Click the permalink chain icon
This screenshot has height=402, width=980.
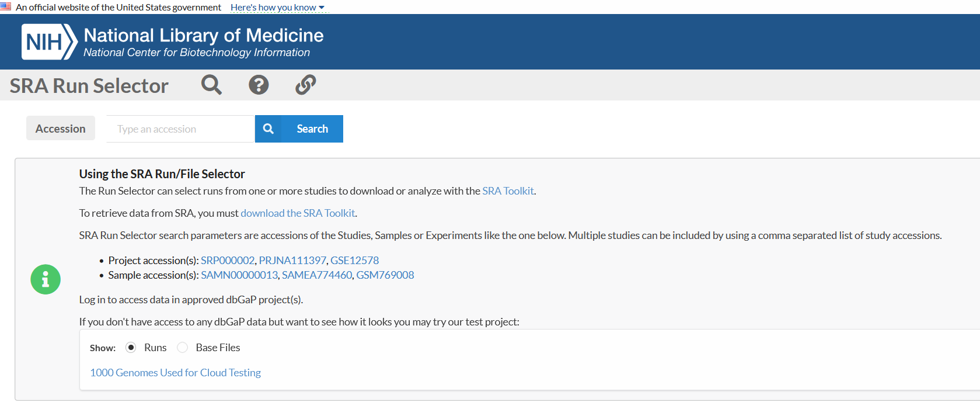[x=305, y=85]
